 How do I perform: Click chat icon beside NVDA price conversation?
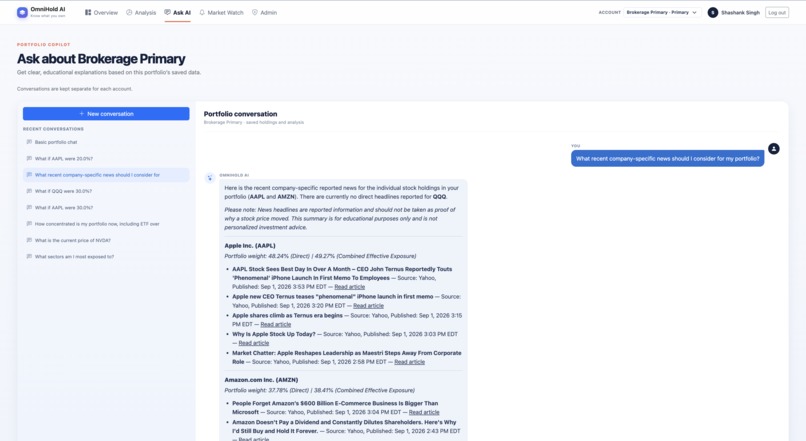coord(29,240)
